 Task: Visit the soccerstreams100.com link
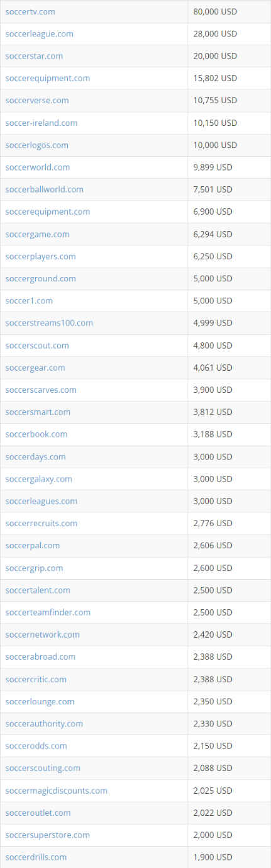coord(49,323)
